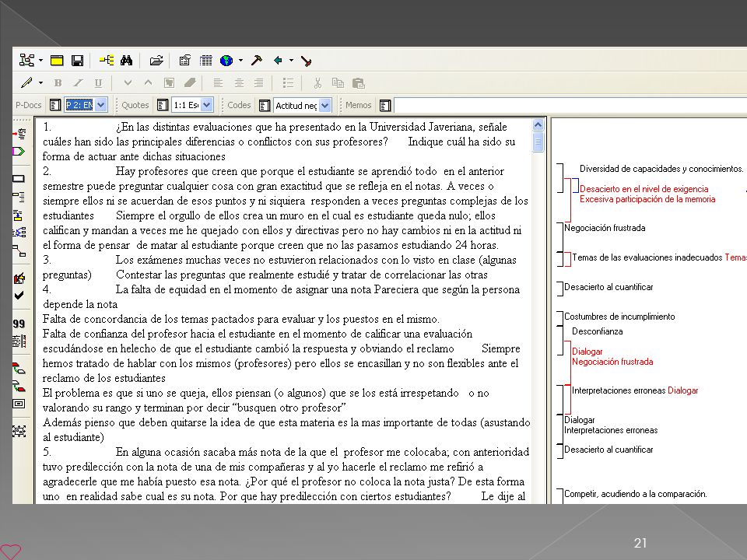Image resolution: width=747 pixels, height=560 pixels.
Task: Toggle underline formatting
Action: (98, 83)
